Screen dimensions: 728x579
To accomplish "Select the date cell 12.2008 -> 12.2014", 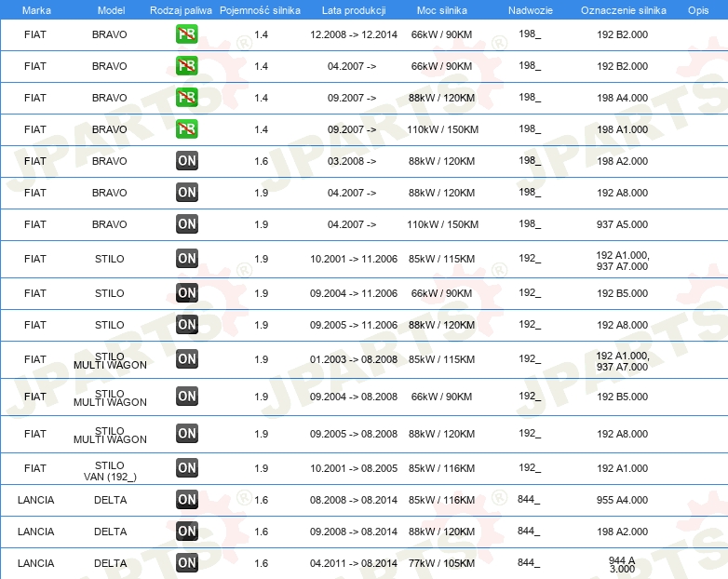I will click(354, 34).
